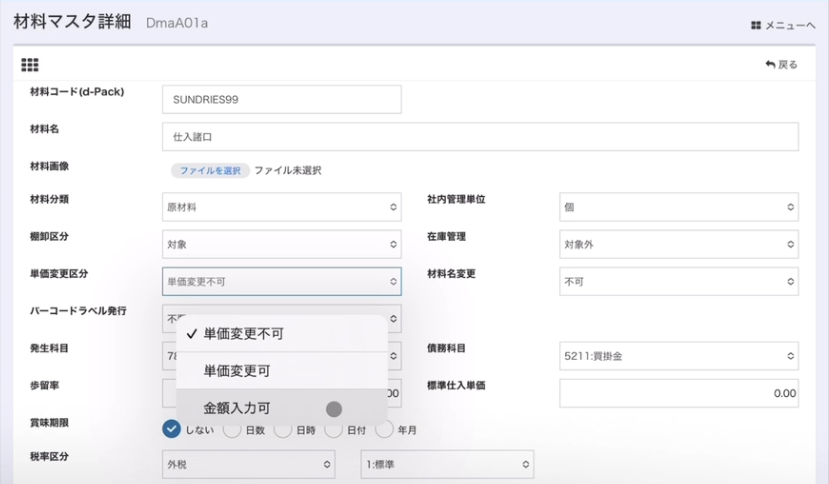The width and height of the screenshot is (829, 484).
Task: Select checked 単価変更不可 option
Action: (x=243, y=334)
